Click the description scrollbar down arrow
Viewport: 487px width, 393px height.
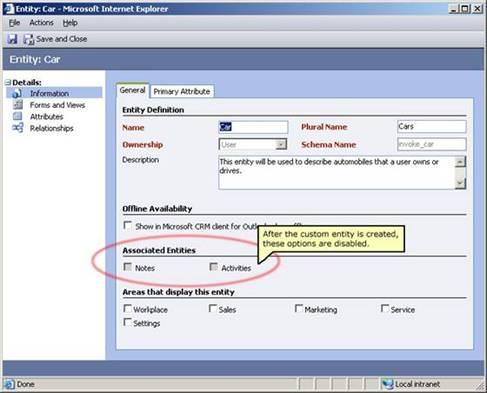(x=460, y=183)
